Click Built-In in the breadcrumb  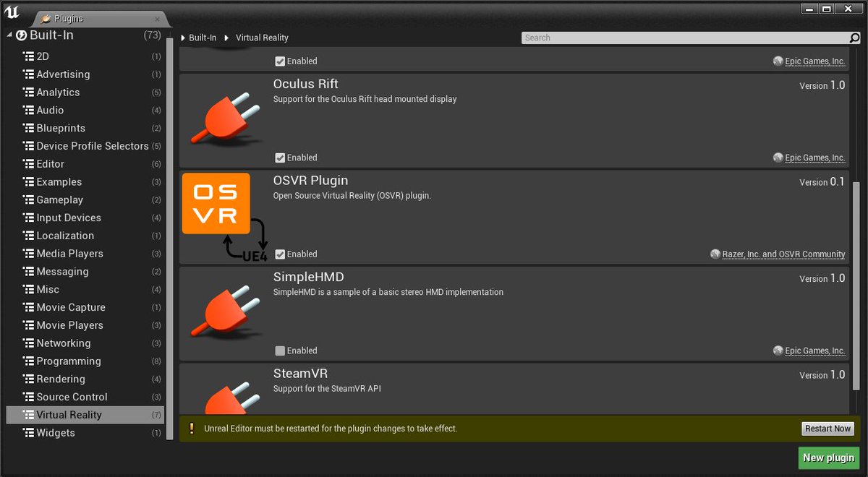(203, 38)
